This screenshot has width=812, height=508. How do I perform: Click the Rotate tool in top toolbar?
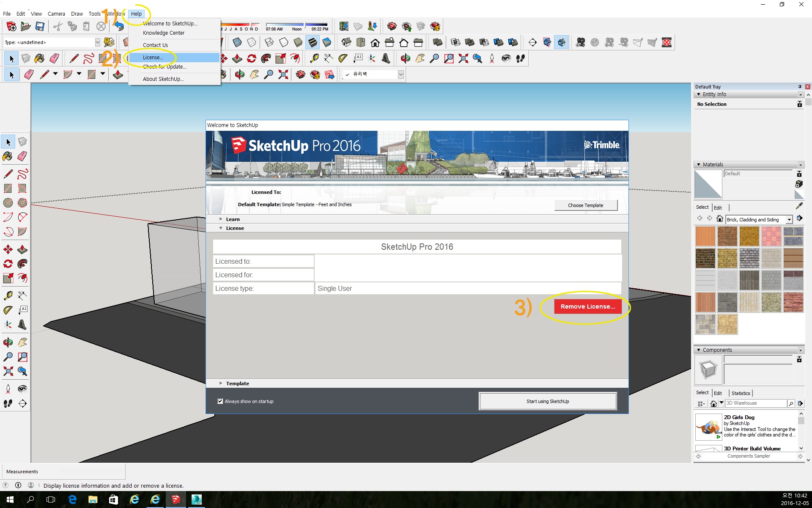tap(252, 58)
